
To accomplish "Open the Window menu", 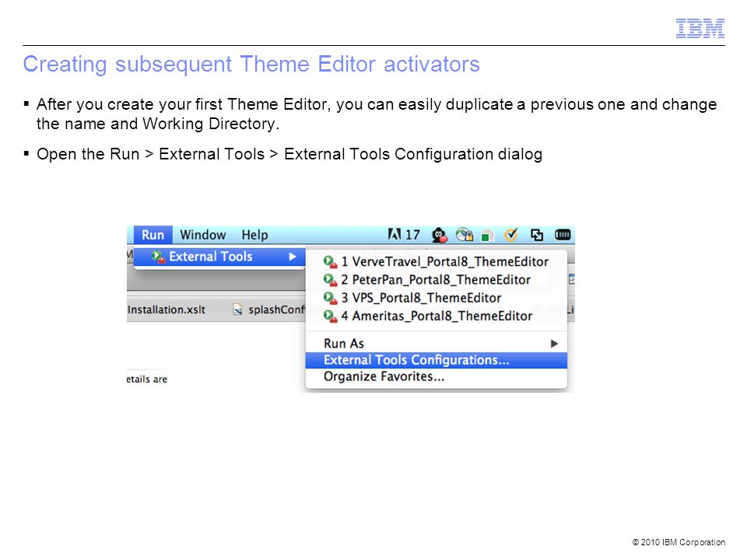I will click(202, 235).
